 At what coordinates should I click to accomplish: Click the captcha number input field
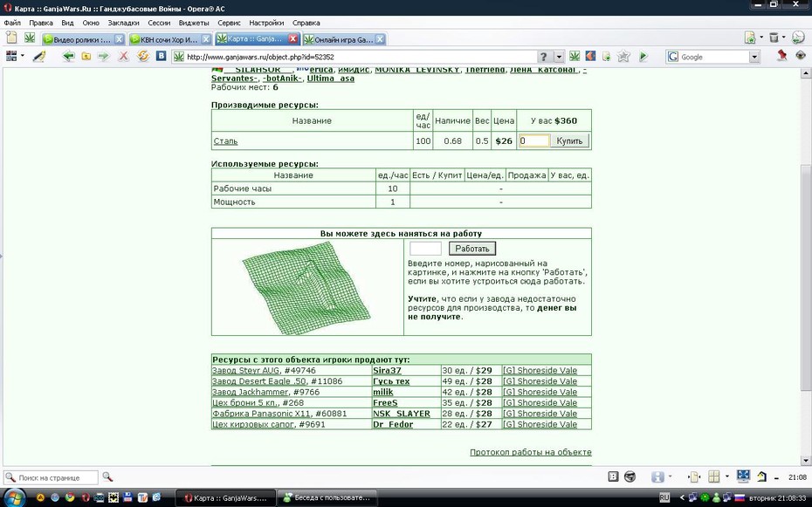pyautogui.click(x=426, y=249)
